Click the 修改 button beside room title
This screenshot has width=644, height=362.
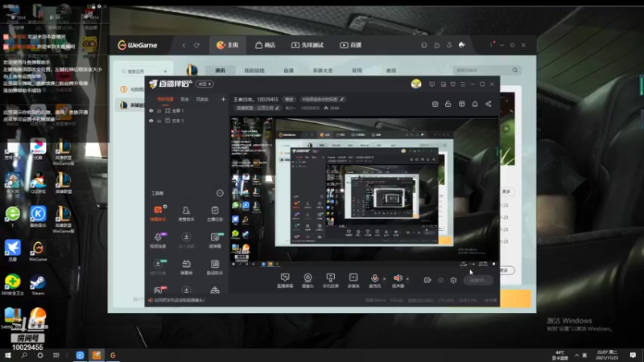click(x=289, y=99)
